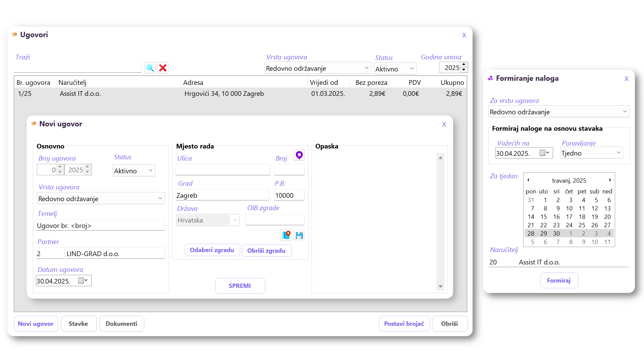The height and width of the screenshot is (362, 644).
Task: Go to next month in calendar
Action: 610,180
